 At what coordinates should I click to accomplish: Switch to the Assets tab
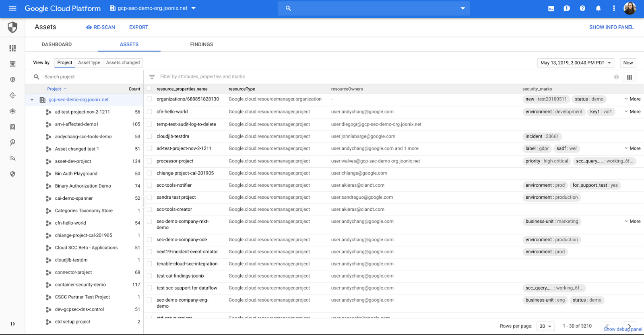pos(129,44)
